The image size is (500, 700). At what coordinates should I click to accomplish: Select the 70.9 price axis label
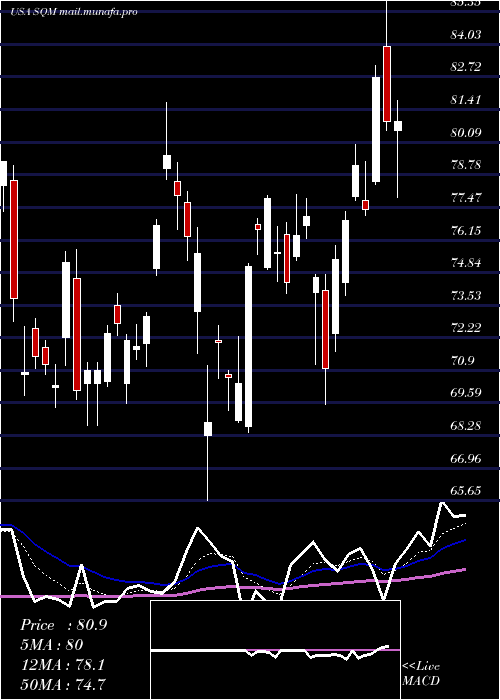pyautogui.click(x=463, y=361)
